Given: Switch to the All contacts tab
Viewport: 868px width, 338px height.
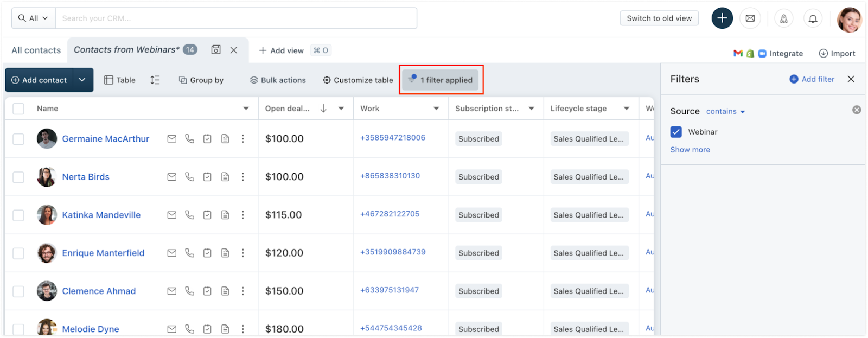Looking at the screenshot, I should coord(36,50).
